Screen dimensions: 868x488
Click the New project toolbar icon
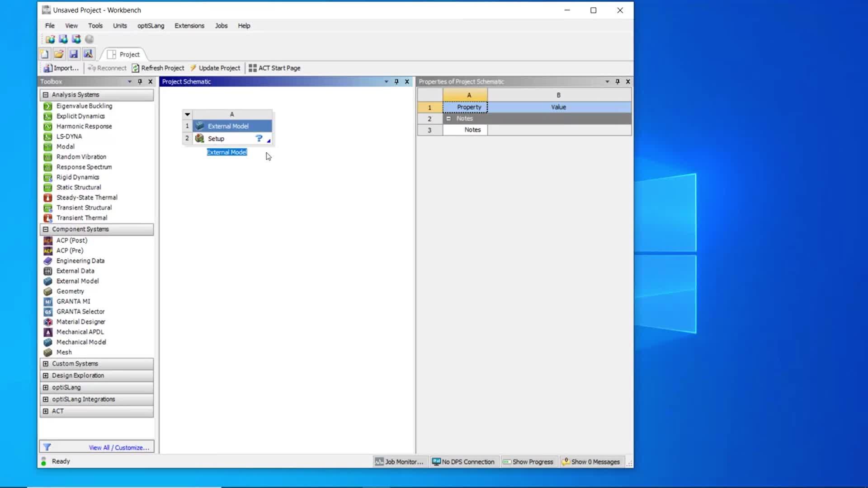coord(44,54)
